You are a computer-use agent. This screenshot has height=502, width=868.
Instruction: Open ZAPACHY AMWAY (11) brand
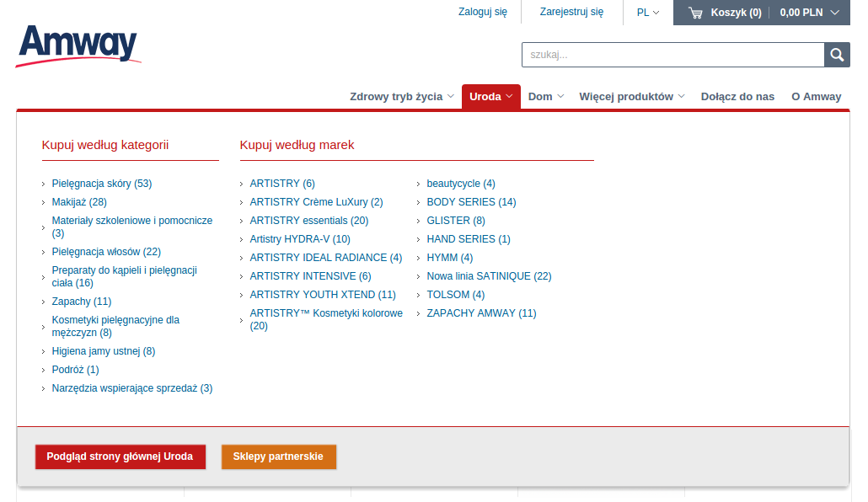tap(481, 313)
